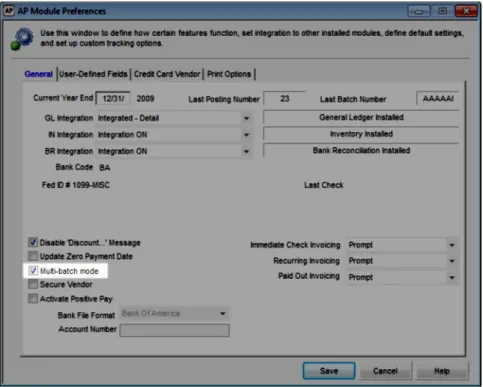Minimize the AP Module Preferences window
Viewport: 483px width, 387px height.
419,11
